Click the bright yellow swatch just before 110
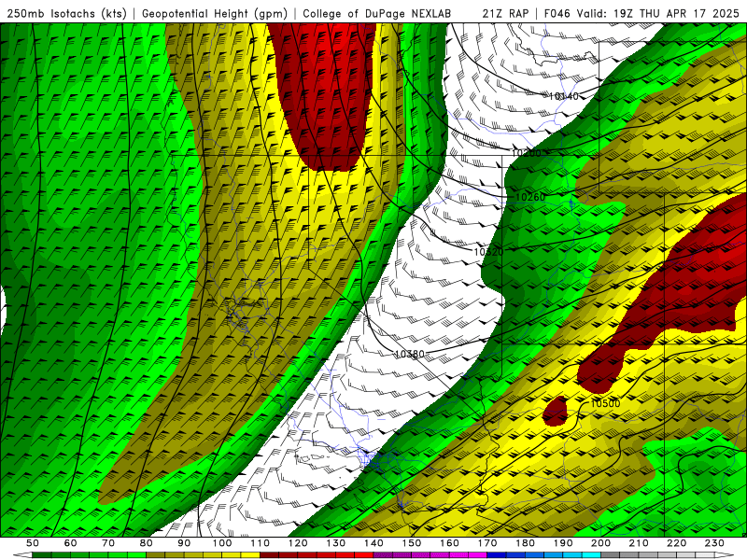 tap(250, 555)
